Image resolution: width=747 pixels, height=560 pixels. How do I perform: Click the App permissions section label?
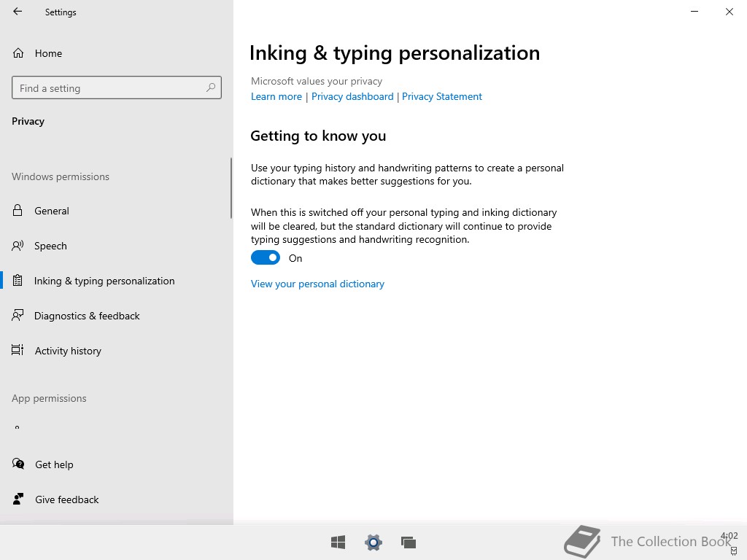pos(49,399)
